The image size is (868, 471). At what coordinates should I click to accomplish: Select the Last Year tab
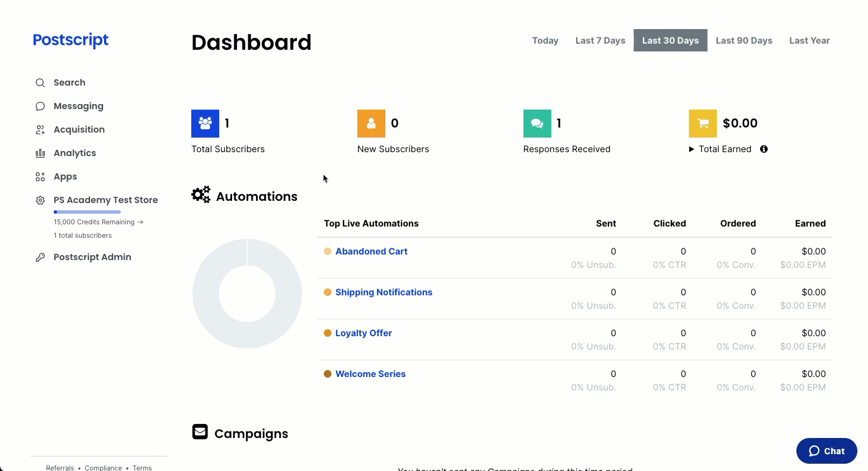tap(809, 40)
